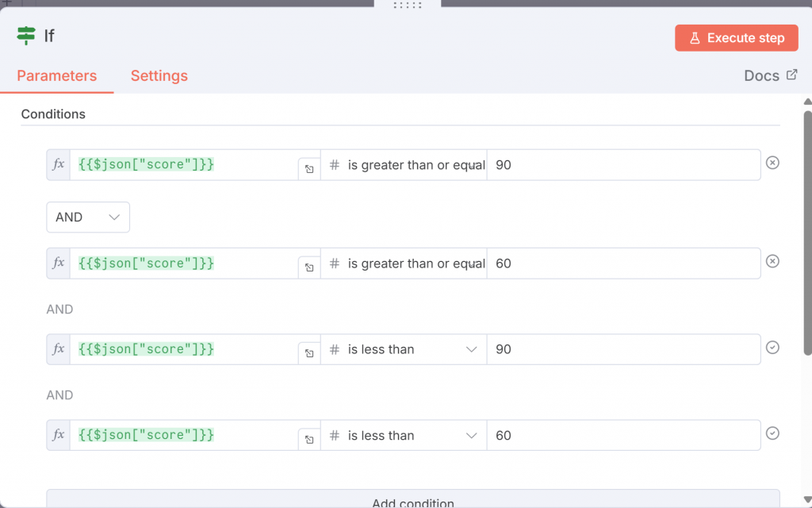This screenshot has width=812, height=508.
Task: Open the expression editor for the less than 90 row
Action: pos(309,353)
